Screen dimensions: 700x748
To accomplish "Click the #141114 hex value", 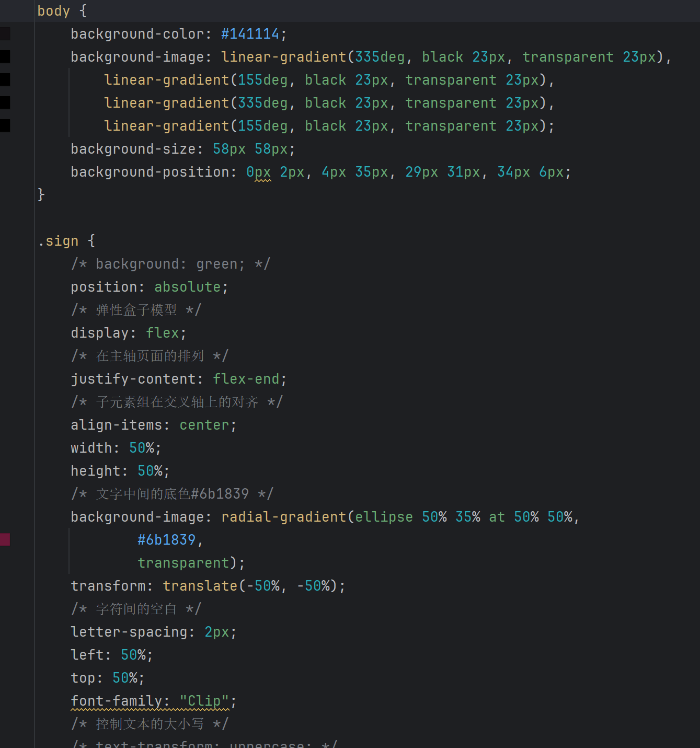I will pyautogui.click(x=250, y=34).
